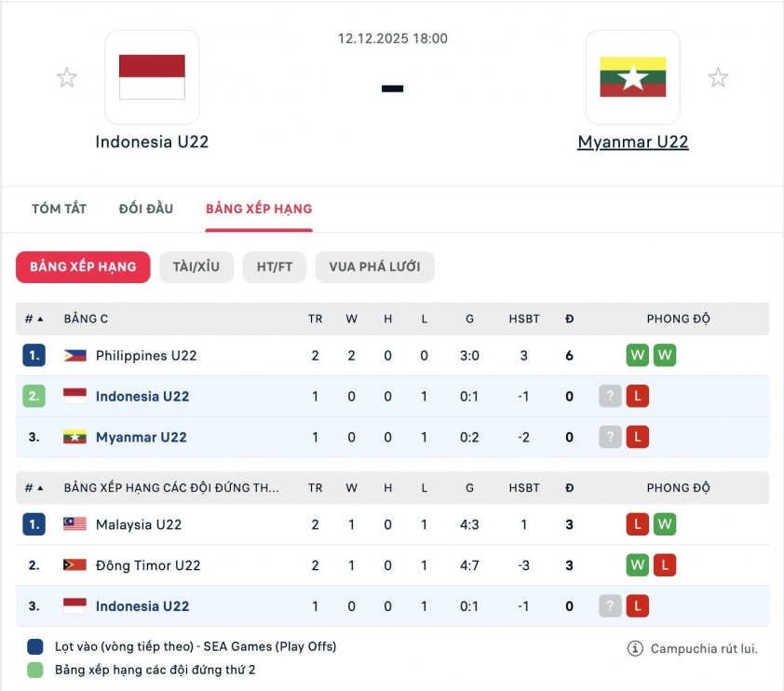Click Indonesia's red L form badge
784x691 pixels.
(638, 396)
